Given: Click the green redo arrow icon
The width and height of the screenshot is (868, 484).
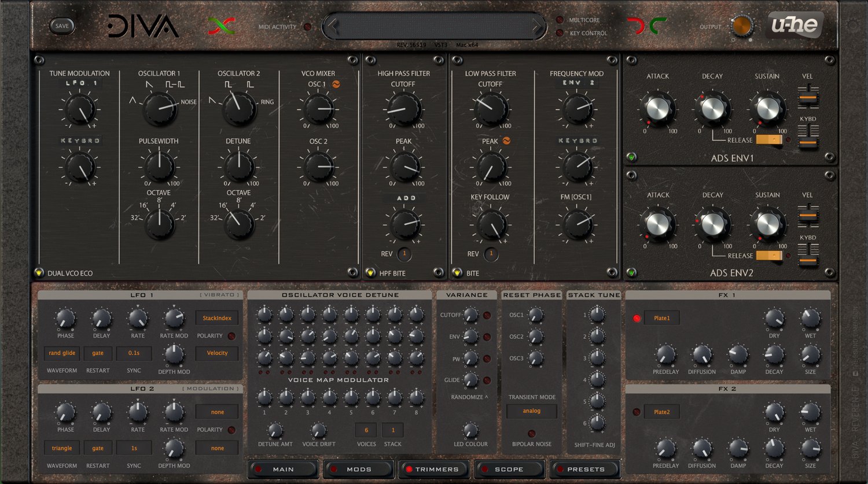Looking at the screenshot, I should (657, 26).
